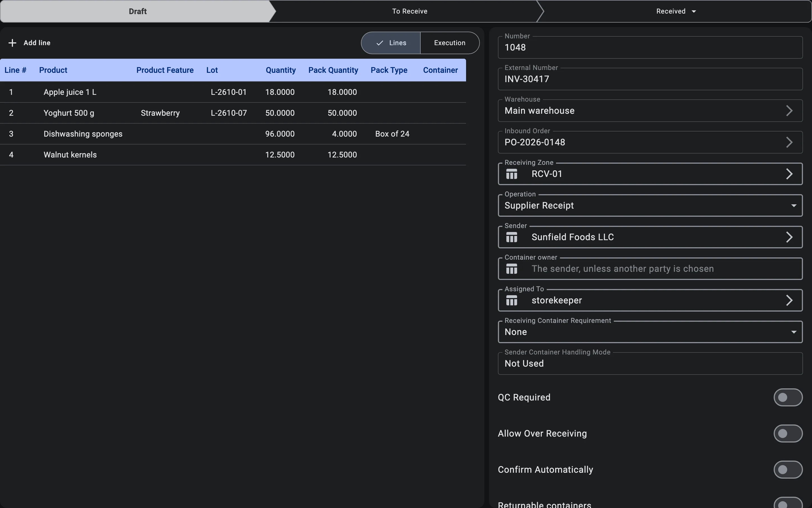Sort by the Pack Quantity column header

(x=333, y=70)
